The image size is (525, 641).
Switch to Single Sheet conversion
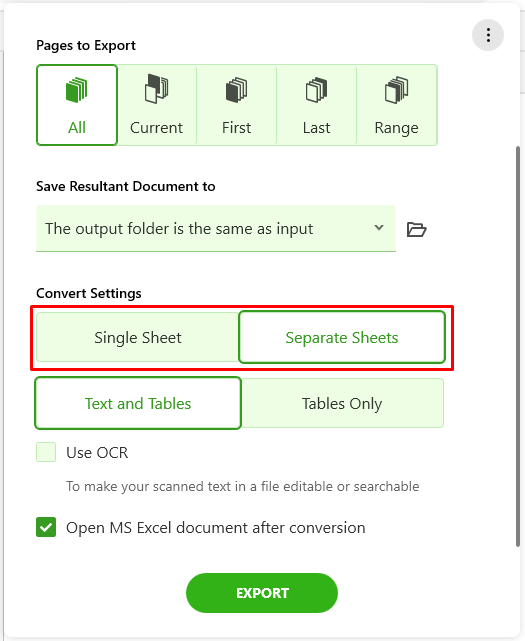137,337
